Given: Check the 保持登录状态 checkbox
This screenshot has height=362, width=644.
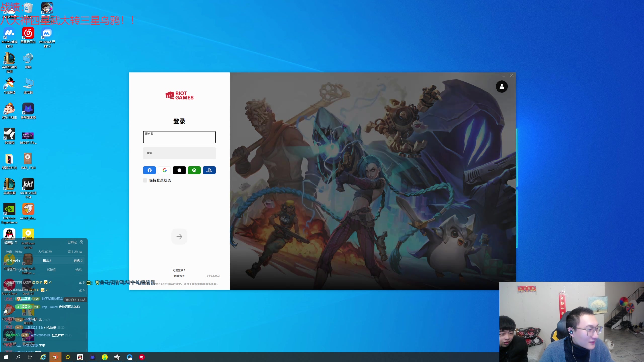Looking at the screenshot, I should click(x=145, y=180).
